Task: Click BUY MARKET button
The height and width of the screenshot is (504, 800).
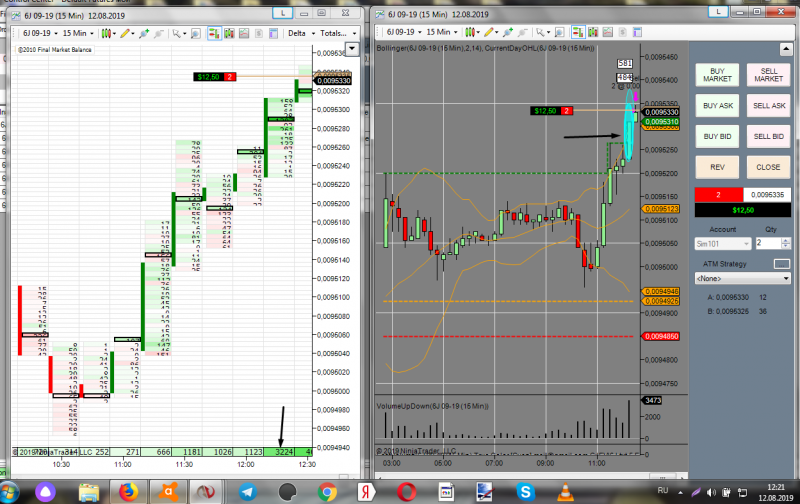Action: 717,75
